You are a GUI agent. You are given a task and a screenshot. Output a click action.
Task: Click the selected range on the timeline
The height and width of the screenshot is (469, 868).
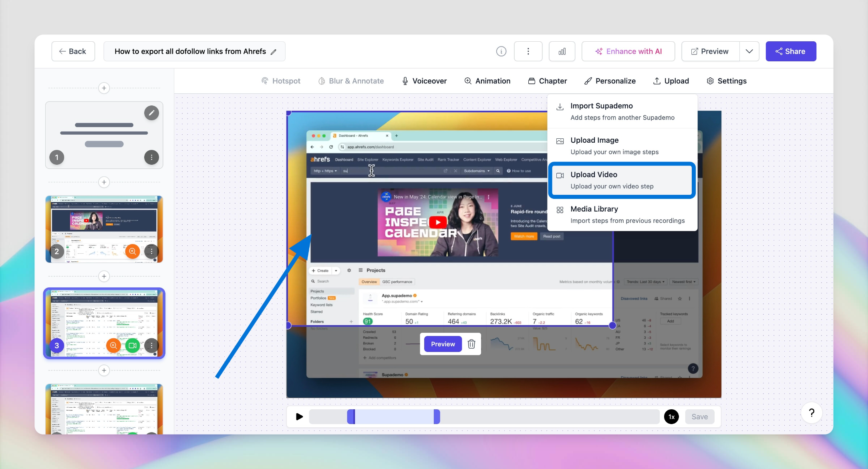(x=394, y=416)
